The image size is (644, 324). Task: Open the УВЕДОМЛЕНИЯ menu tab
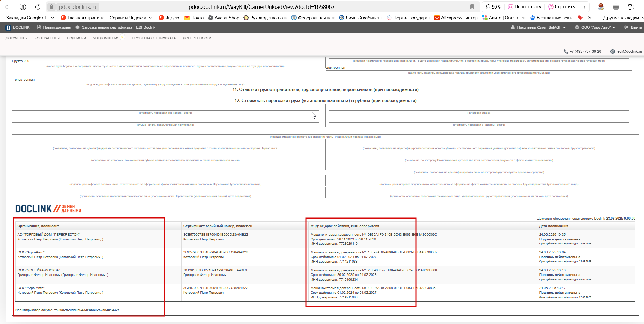[106, 38]
